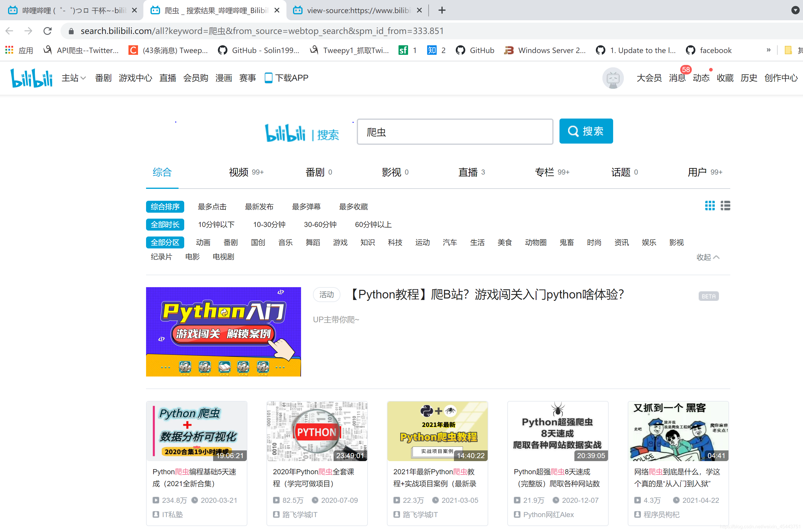Click the 历史 history icon

tap(749, 78)
